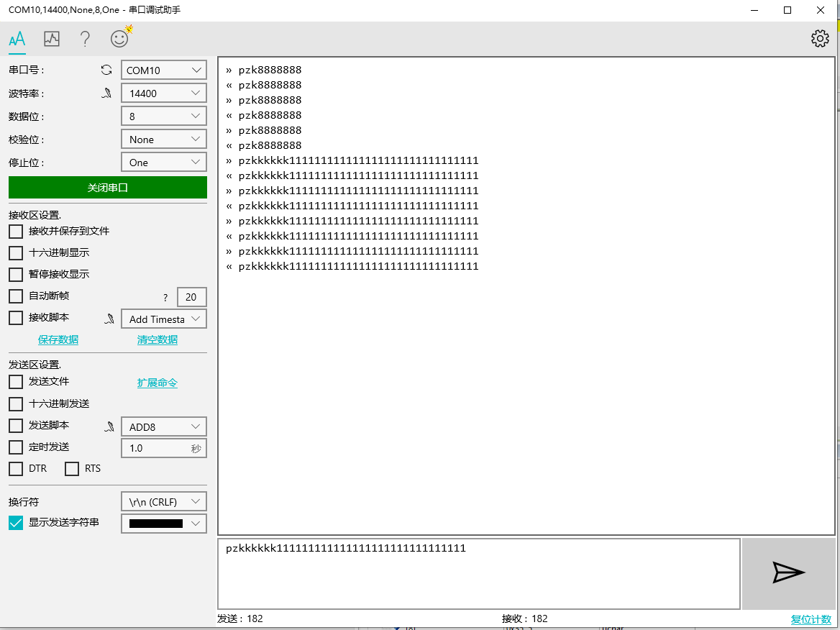Edit custom baud rate with pen icon
840x630 pixels.
click(x=106, y=93)
